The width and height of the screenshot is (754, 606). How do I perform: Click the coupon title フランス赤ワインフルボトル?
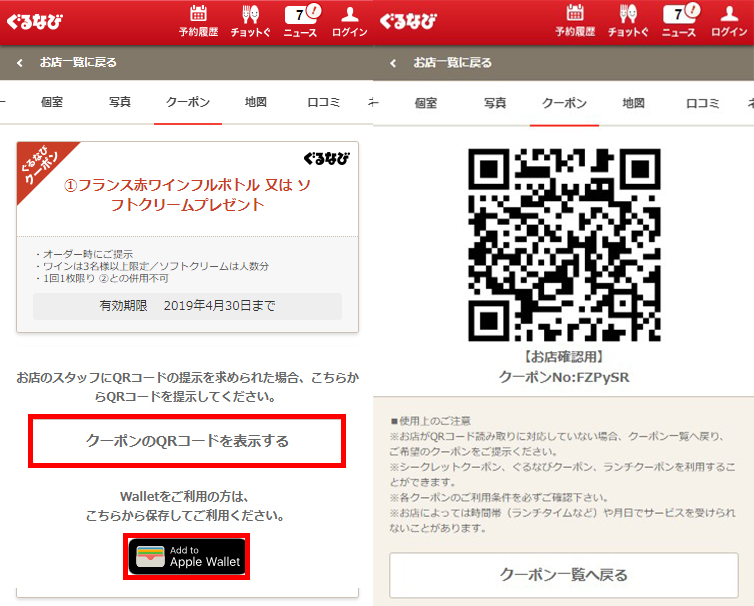point(188,195)
